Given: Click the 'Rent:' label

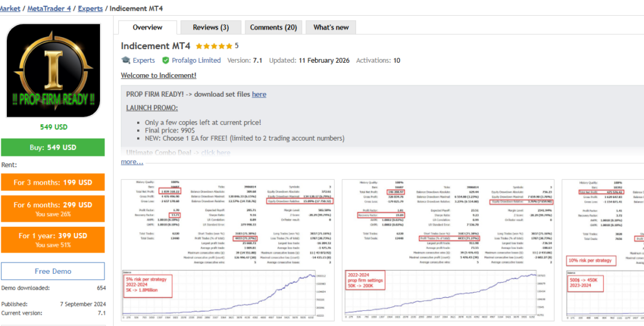Looking at the screenshot, I should 8,165.
